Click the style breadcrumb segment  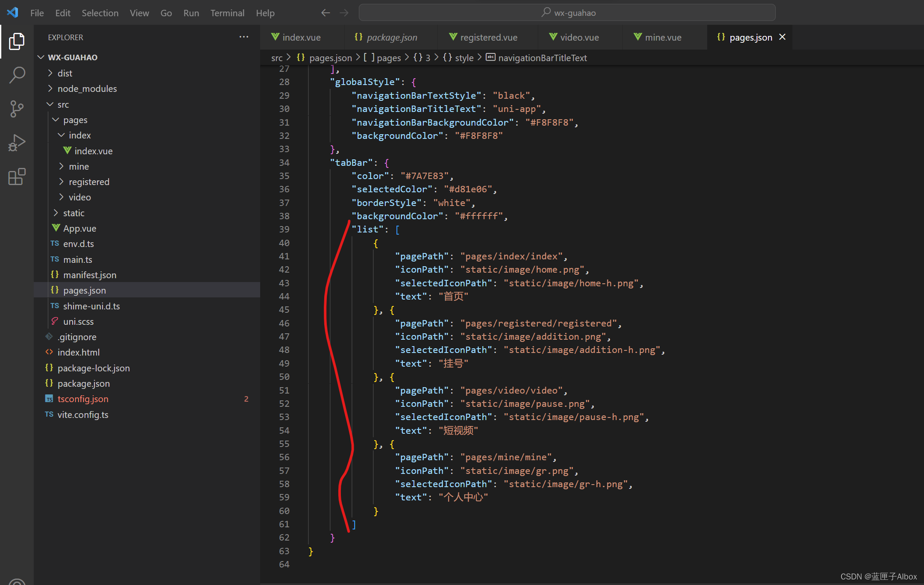[x=464, y=58]
